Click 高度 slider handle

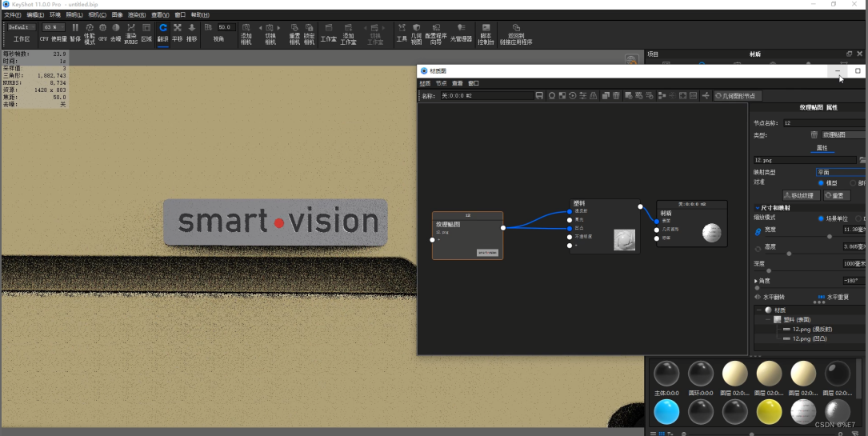click(789, 254)
